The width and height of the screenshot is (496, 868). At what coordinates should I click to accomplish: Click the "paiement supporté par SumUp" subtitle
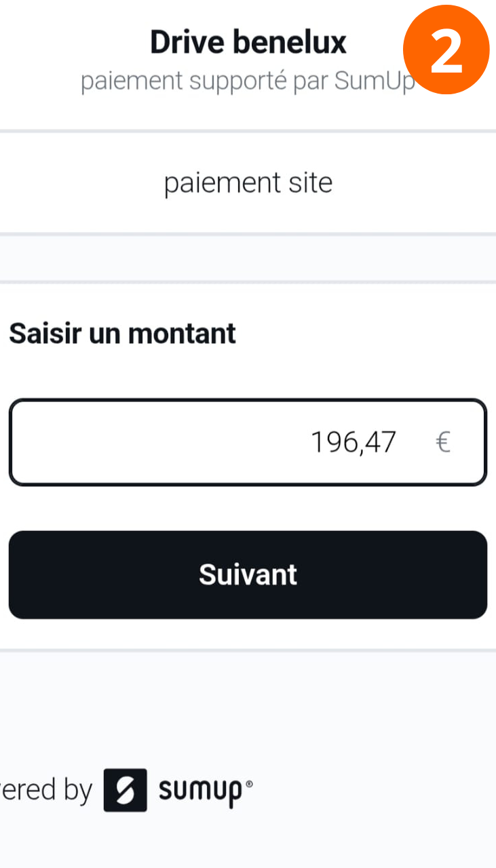click(248, 81)
